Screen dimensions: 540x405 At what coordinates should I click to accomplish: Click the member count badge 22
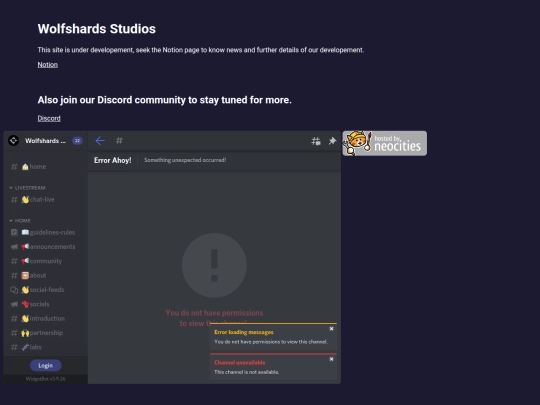[x=77, y=141]
